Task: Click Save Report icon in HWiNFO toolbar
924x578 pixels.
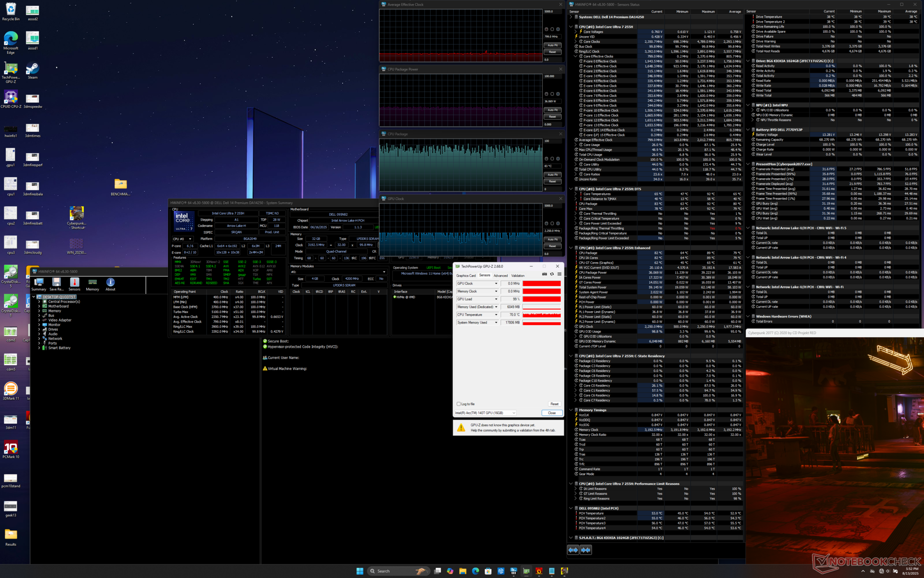Action: [x=56, y=284]
